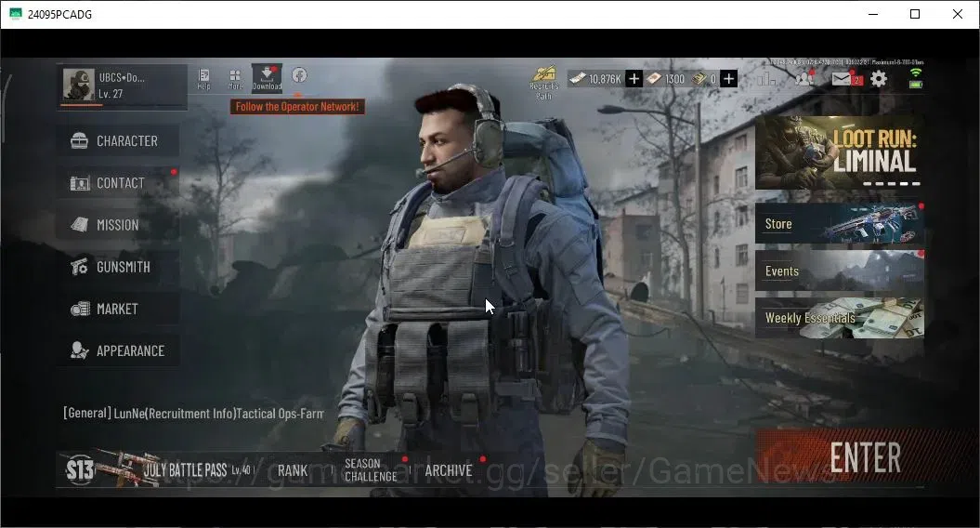Add cash with plus next to 10,876K
Screen dimensions: 980x528
[x=634, y=79]
